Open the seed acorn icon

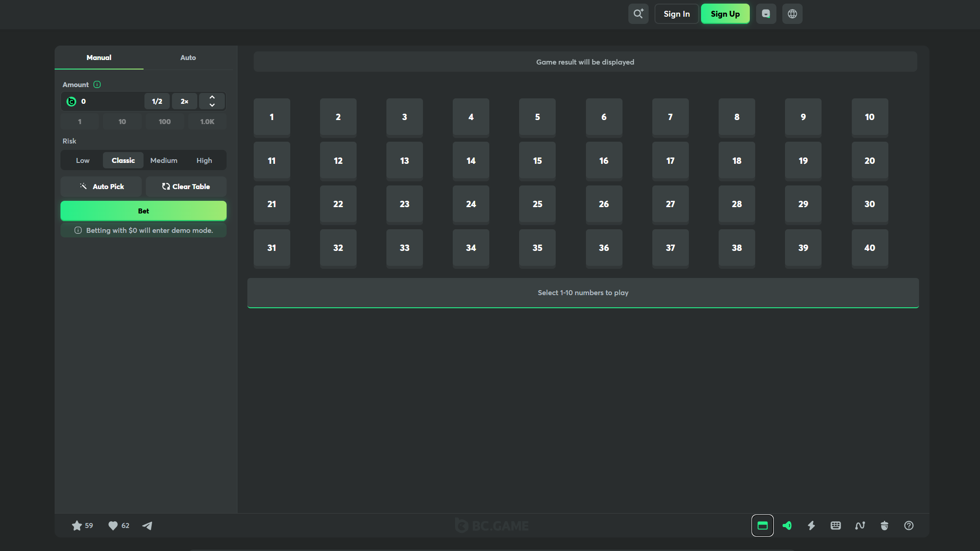pos(884,525)
